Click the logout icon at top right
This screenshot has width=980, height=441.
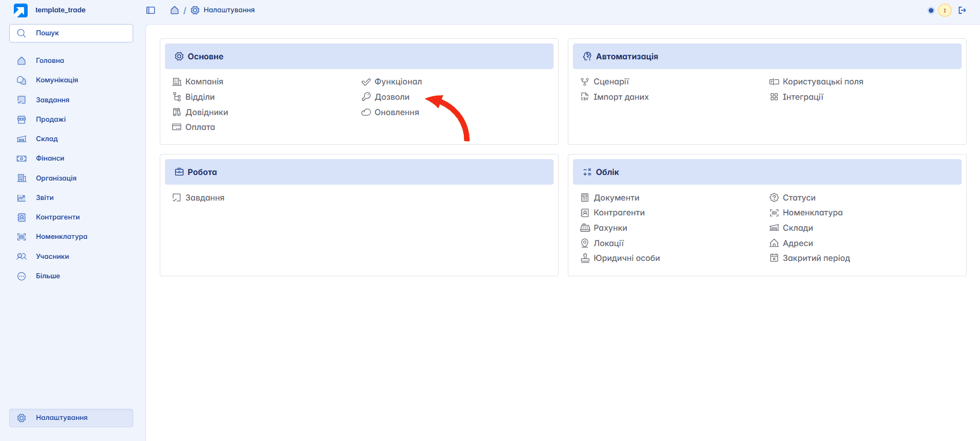[x=963, y=10]
